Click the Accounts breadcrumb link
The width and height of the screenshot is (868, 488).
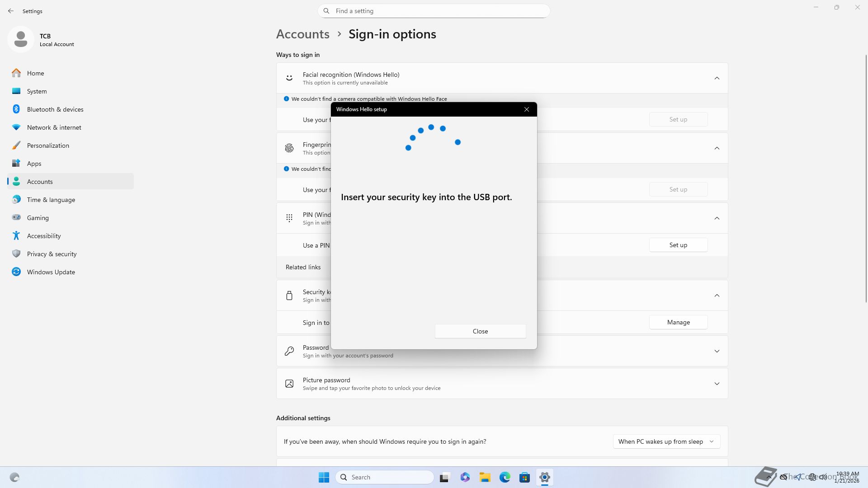[302, 34]
